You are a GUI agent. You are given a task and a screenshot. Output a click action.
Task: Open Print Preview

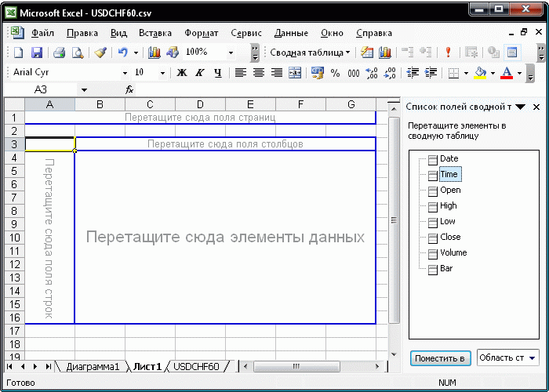pos(78,53)
